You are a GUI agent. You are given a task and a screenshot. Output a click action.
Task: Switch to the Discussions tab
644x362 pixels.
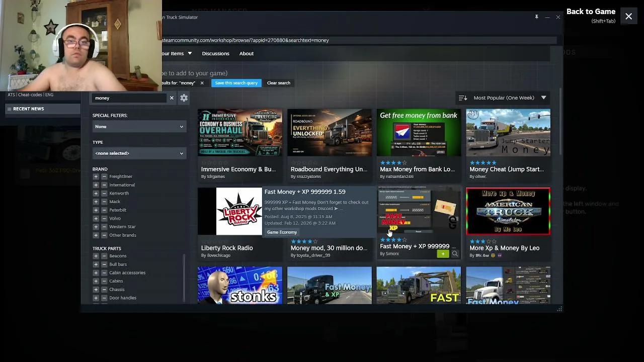coord(215,53)
